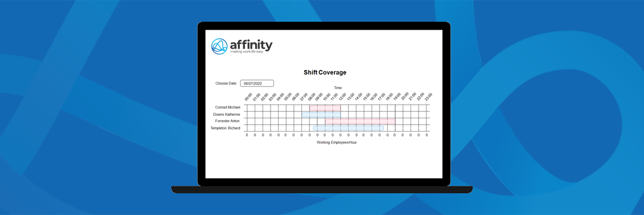Select Downs Katherine's blue shift bar
This screenshot has width=644, height=215.
[321, 115]
